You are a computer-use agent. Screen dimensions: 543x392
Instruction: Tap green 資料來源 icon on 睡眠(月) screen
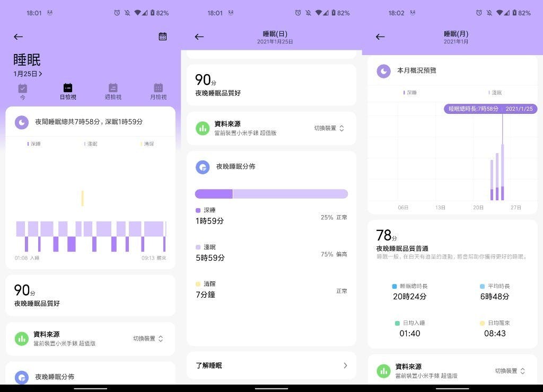[384, 371]
